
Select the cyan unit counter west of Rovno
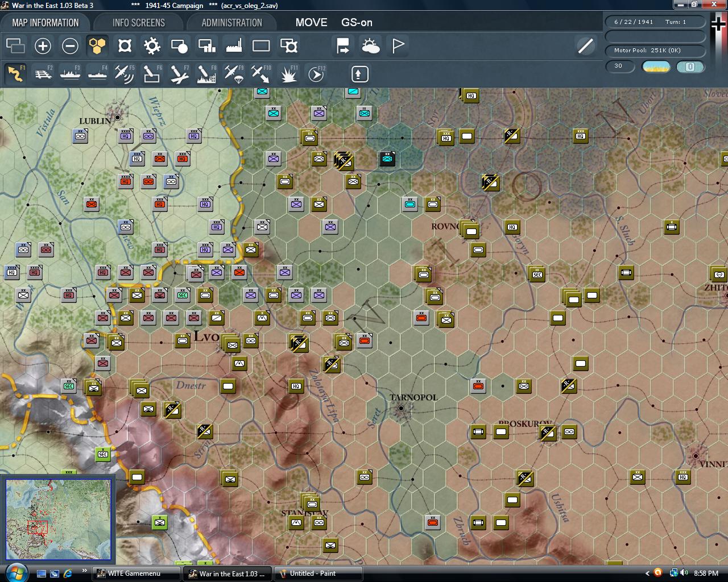[x=410, y=204]
